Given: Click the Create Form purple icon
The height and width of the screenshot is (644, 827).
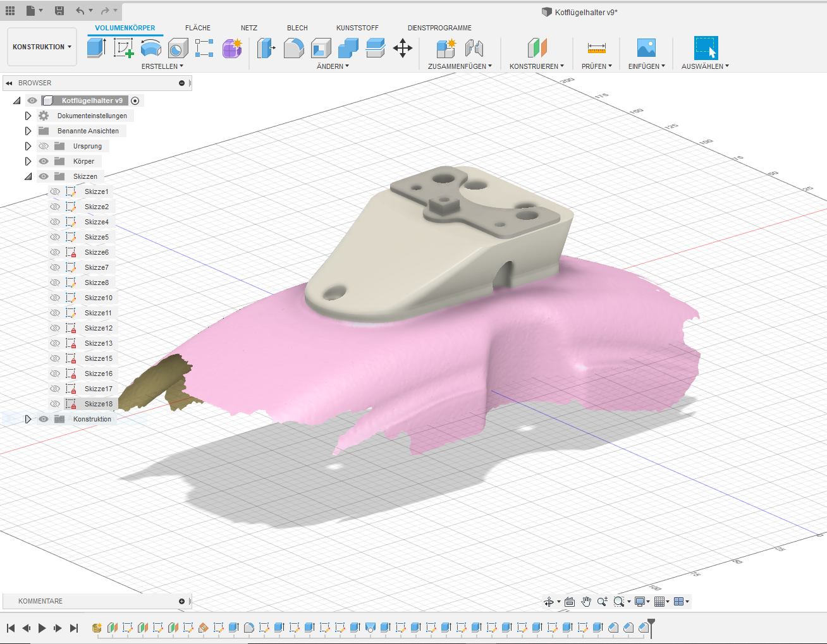Looking at the screenshot, I should 232,48.
